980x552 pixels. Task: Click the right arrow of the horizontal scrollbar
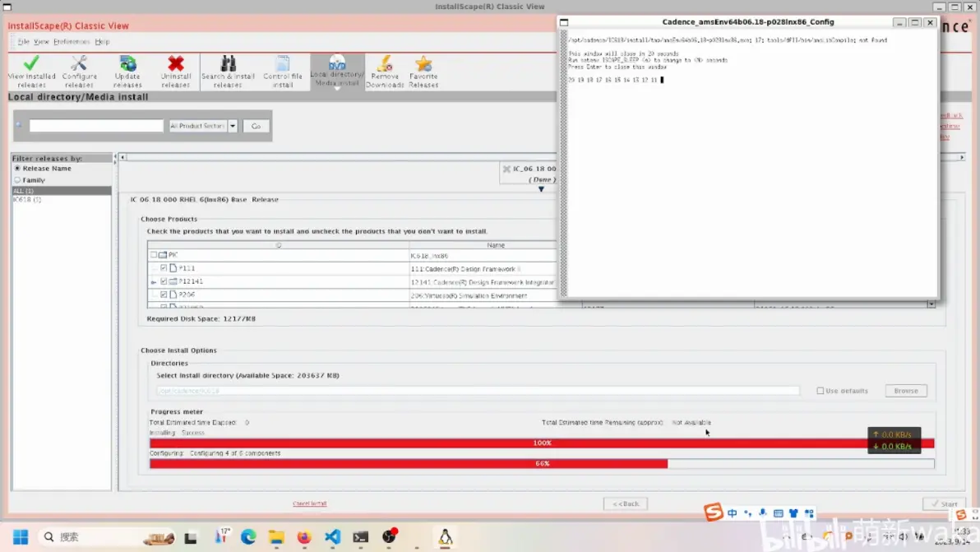962,157
